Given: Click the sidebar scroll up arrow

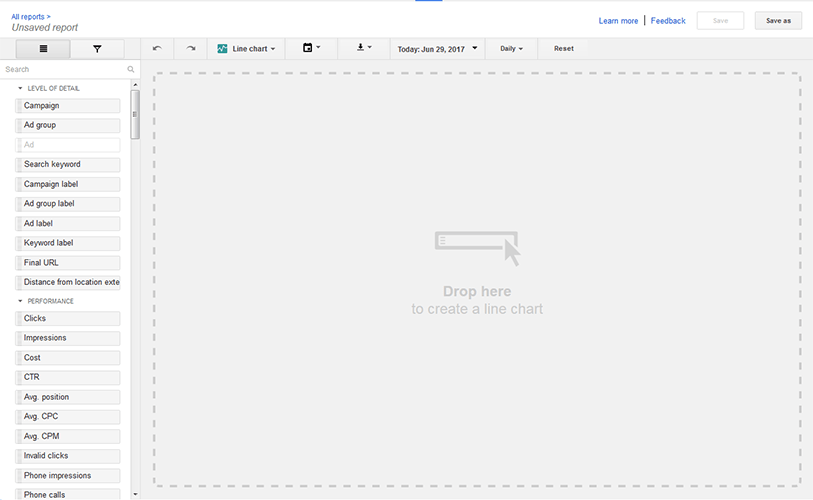Looking at the screenshot, I should pos(135,85).
